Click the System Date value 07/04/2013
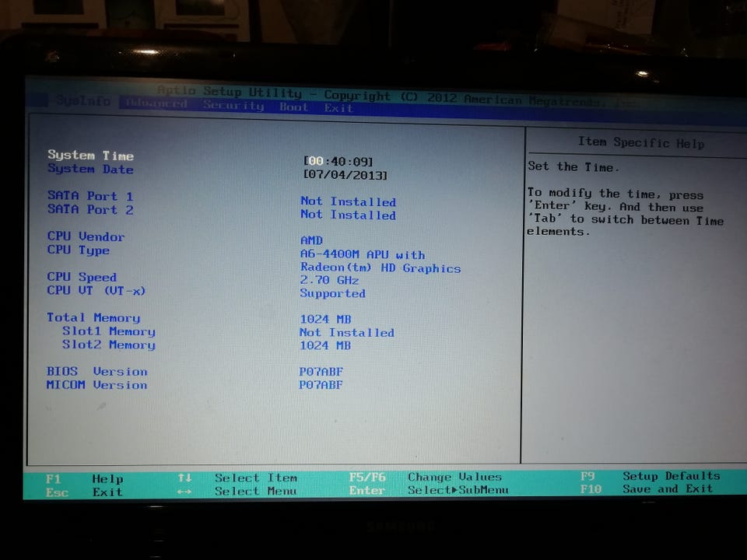 pos(345,175)
